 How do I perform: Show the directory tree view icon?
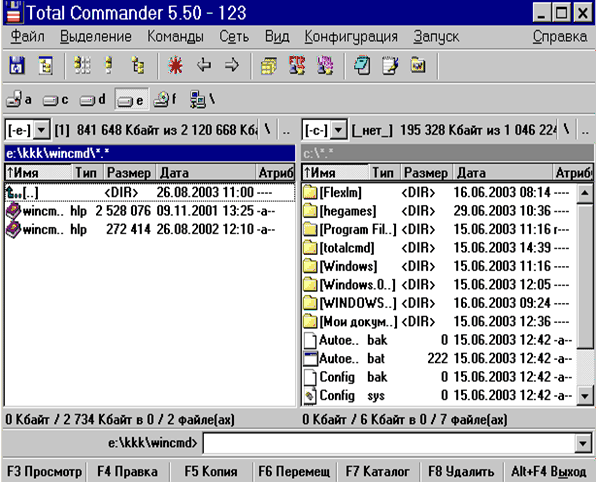coord(138,66)
